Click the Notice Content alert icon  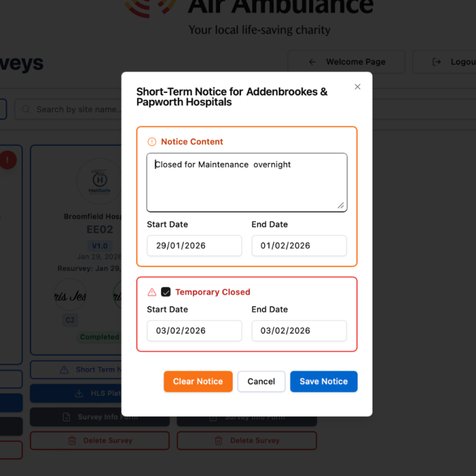pyautogui.click(x=152, y=142)
